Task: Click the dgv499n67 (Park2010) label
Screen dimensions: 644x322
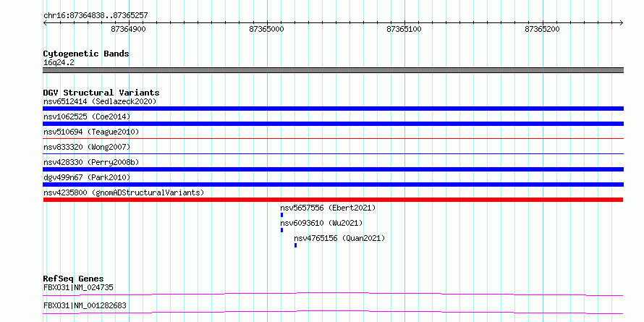Action: pyautogui.click(x=87, y=177)
